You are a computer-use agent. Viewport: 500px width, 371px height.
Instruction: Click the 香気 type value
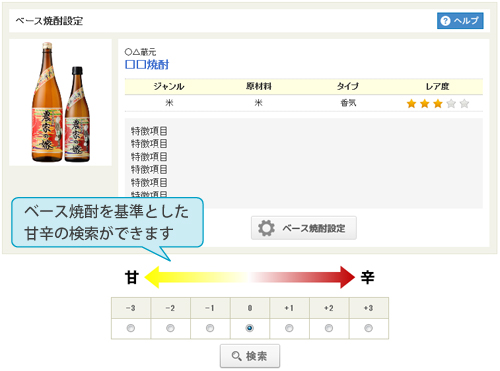coord(348,103)
